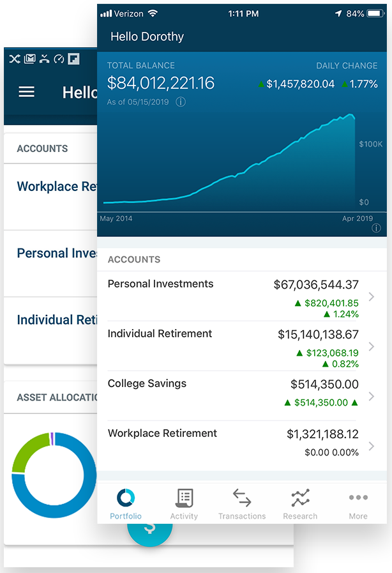Open the Transactions arrows icon
Screen dimensions: 392x573
tap(241, 498)
